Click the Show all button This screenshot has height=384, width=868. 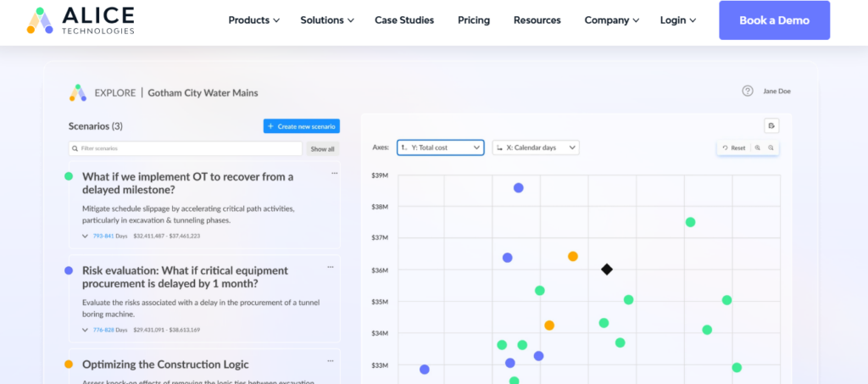click(x=322, y=149)
